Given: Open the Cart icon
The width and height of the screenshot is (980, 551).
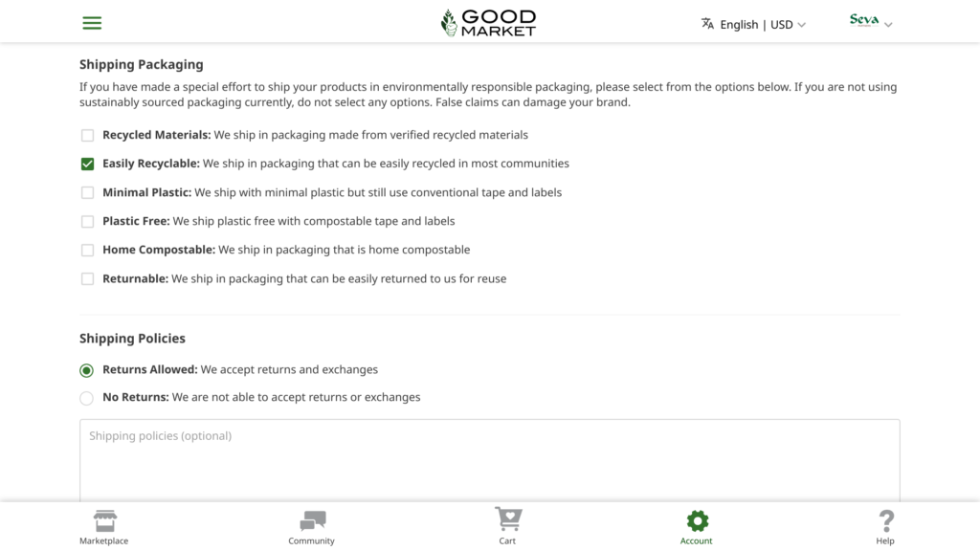Looking at the screenshot, I should (x=507, y=520).
